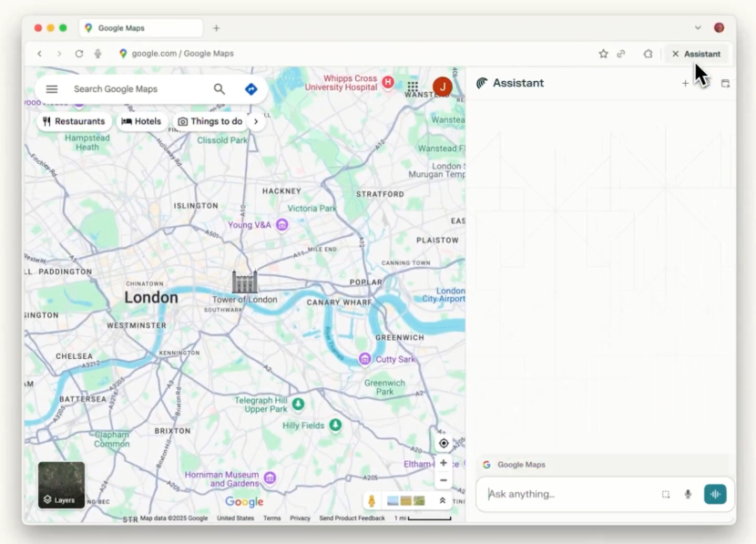Open a new browser tab
The image size is (756, 544).
pyautogui.click(x=217, y=28)
